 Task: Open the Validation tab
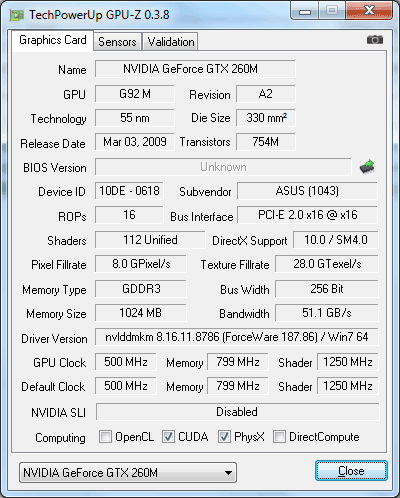(171, 42)
